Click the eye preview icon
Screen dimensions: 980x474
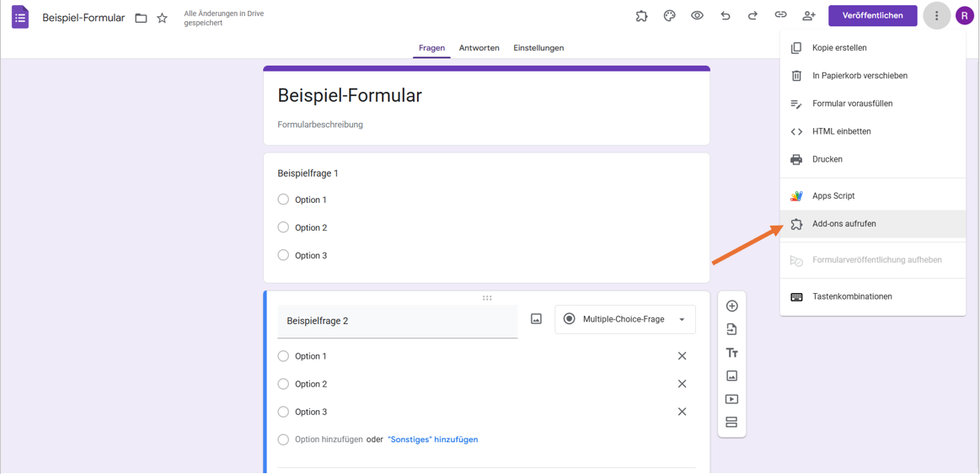pyautogui.click(x=697, y=16)
